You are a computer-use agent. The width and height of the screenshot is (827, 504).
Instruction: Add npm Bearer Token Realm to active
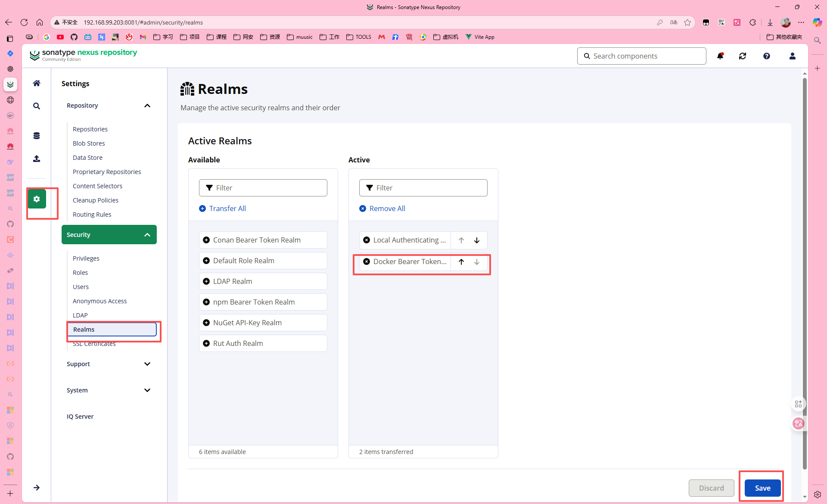[x=206, y=302]
